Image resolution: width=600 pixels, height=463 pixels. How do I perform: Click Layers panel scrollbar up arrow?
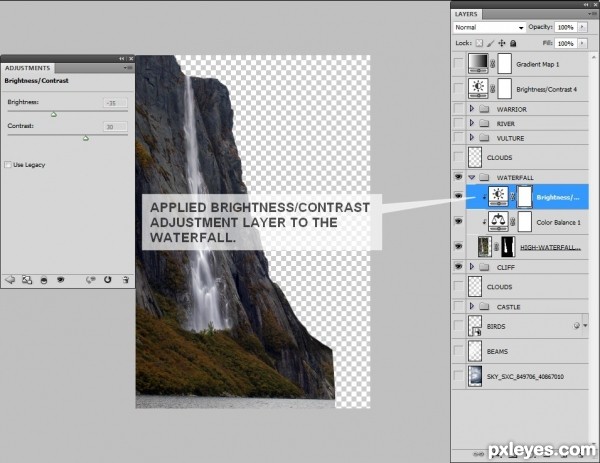(x=594, y=57)
